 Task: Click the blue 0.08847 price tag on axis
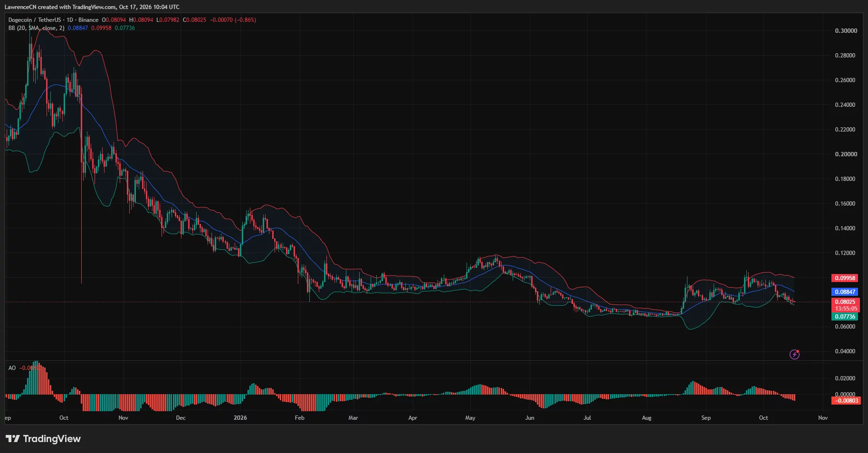(x=845, y=292)
